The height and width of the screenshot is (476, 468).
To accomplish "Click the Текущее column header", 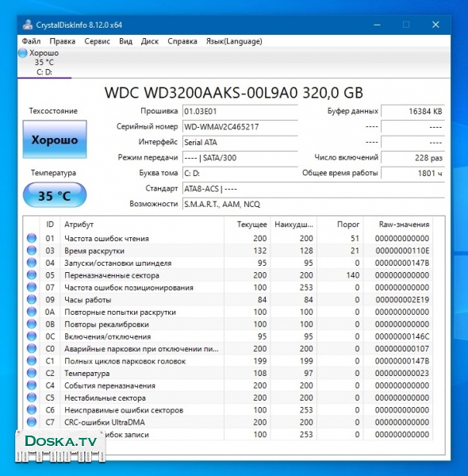I will coord(247,225).
